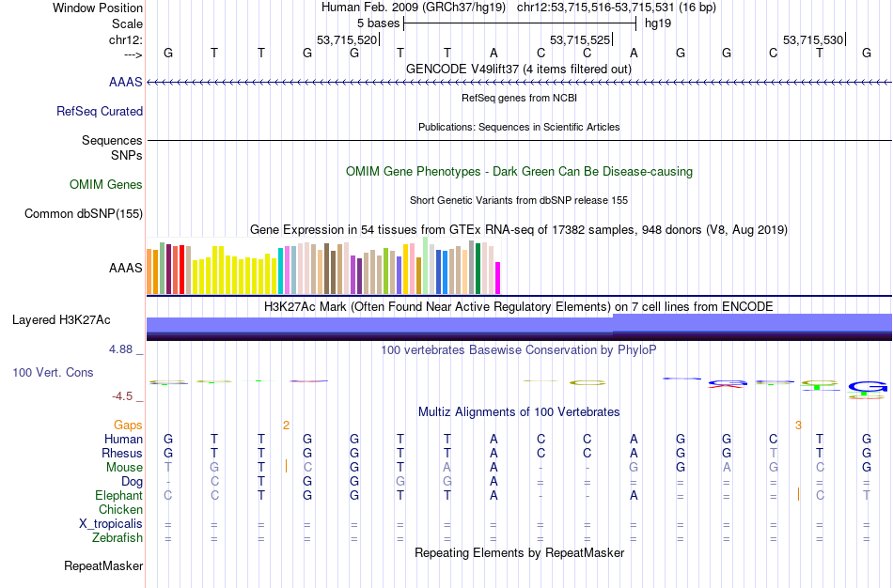The image size is (893, 588).
Task: Open GENCODE V49lift37 track title
Action: 519,69
